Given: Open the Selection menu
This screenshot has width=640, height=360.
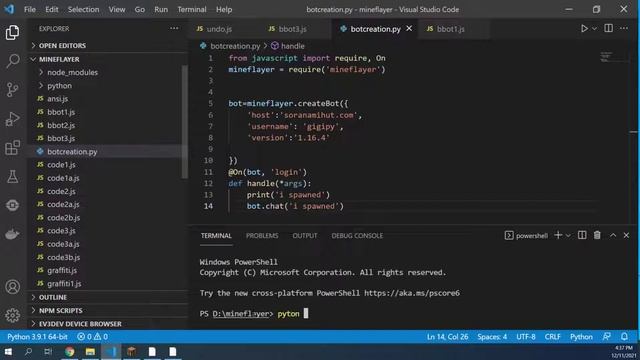Looking at the screenshot, I should pyautogui.click(x=83, y=9).
